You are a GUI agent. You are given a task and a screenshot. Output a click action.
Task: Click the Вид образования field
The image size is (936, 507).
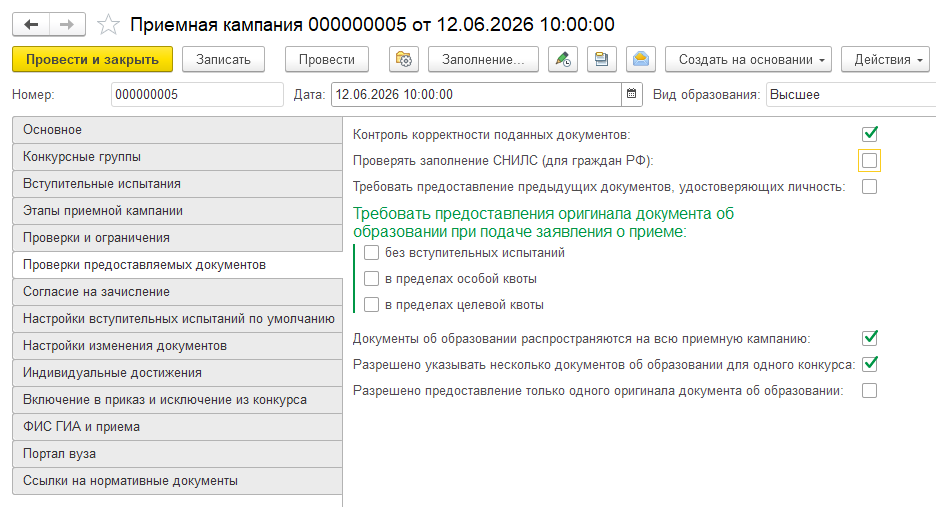[851, 94]
